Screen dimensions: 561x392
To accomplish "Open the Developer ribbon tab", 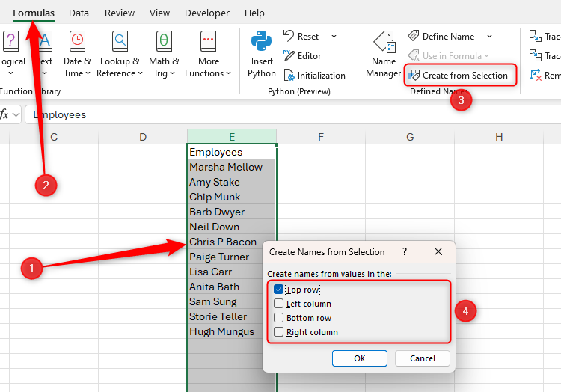I will pos(207,13).
